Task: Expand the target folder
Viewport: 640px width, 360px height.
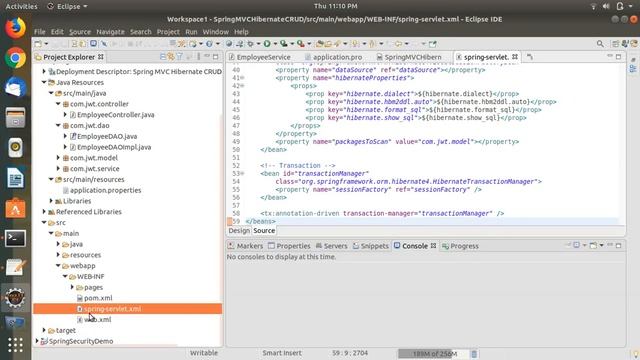Action: coord(44,330)
